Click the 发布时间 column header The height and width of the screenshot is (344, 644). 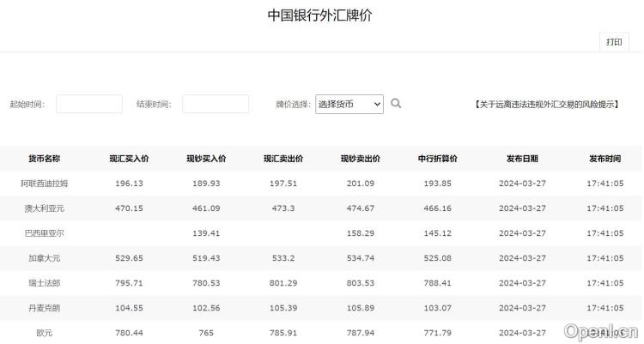(x=605, y=159)
